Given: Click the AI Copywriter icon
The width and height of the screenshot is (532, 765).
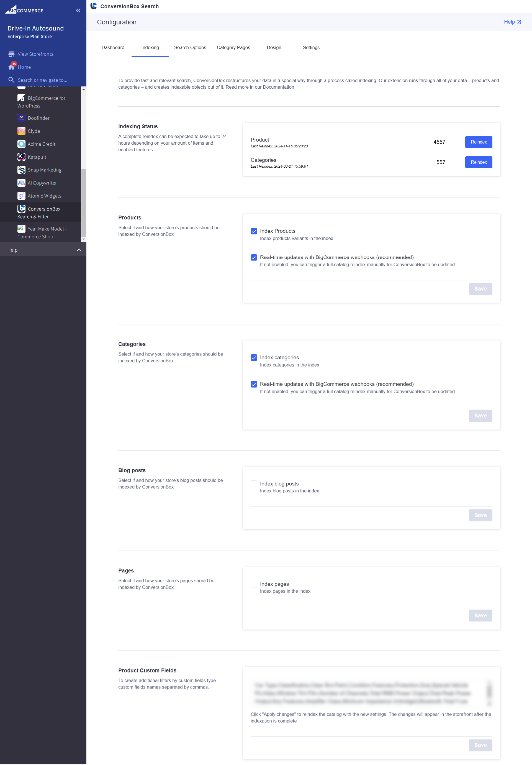Looking at the screenshot, I should point(21,183).
